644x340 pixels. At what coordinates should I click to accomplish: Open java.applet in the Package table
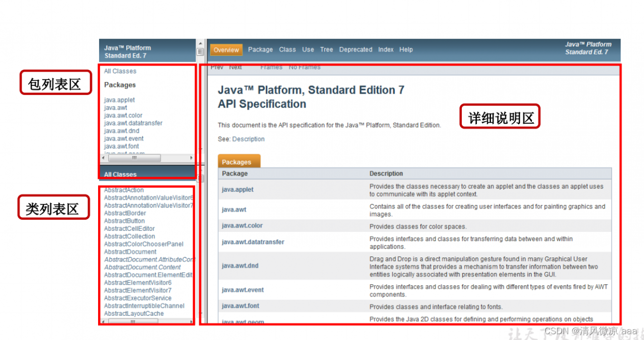pos(237,190)
